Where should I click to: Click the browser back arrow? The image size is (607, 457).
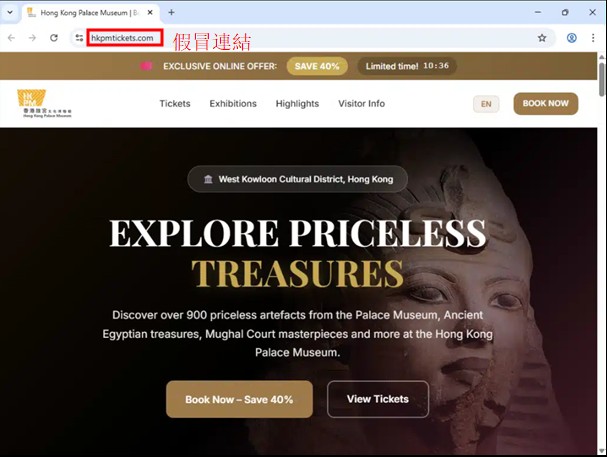11,38
